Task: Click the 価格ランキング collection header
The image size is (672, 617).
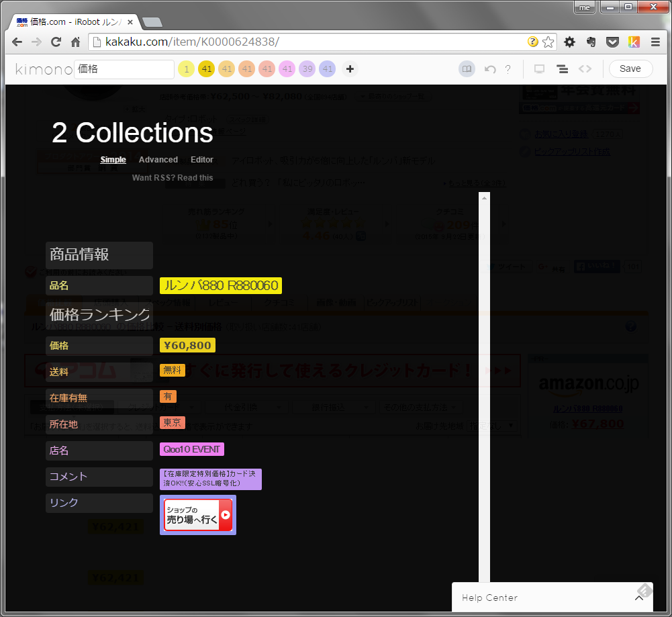Action: pos(99,315)
